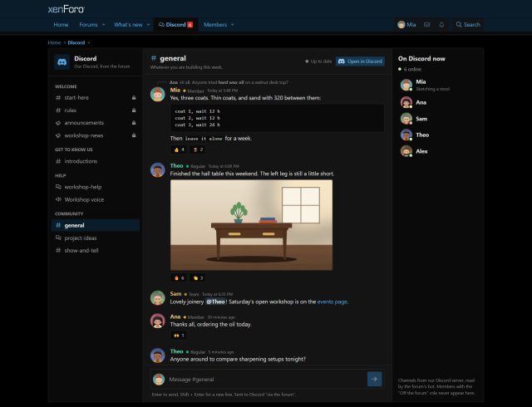Click Mia's username on her message
Image resolution: width=532 pixels, height=407 pixels.
coord(175,90)
